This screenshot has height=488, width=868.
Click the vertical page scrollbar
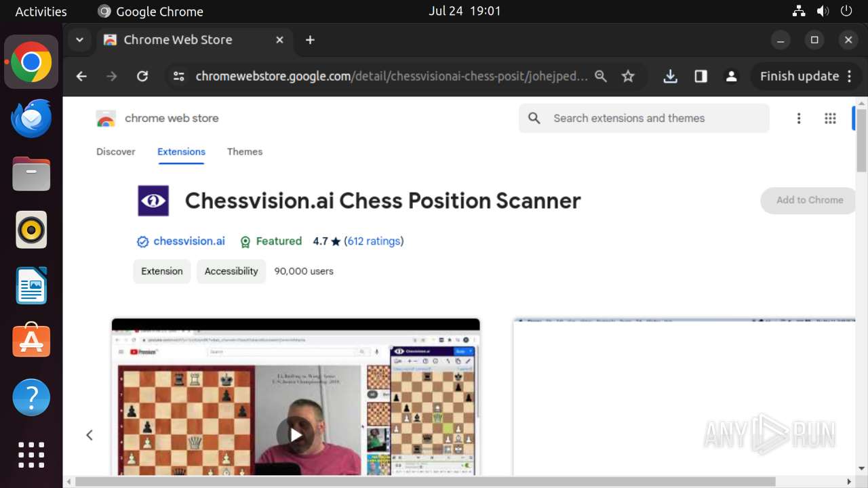(861, 140)
